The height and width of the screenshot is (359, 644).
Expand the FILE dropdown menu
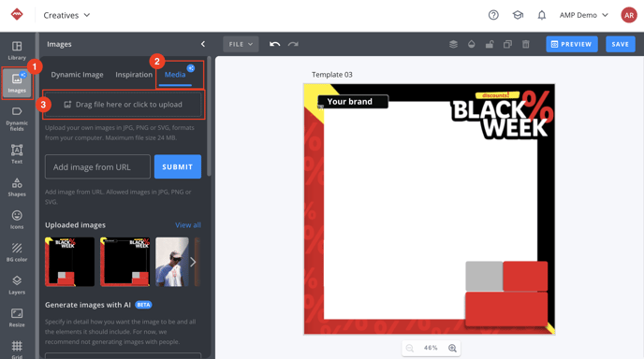[x=241, y=44]
